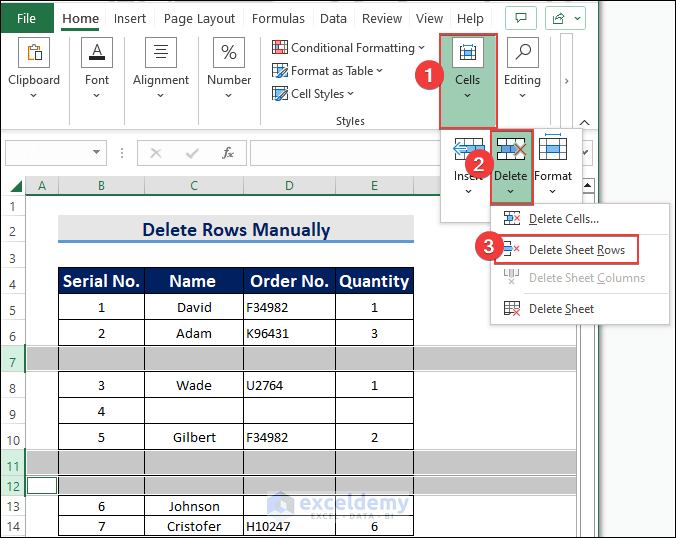Click the Select All corner triangle

[x=16, y=186]
